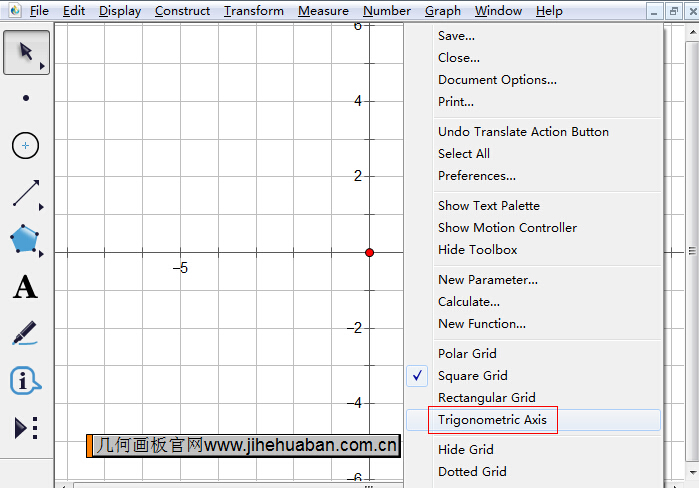Choose Print... from the context menu
This screenshot has height=488, width=699.
(x=533, y=102)
